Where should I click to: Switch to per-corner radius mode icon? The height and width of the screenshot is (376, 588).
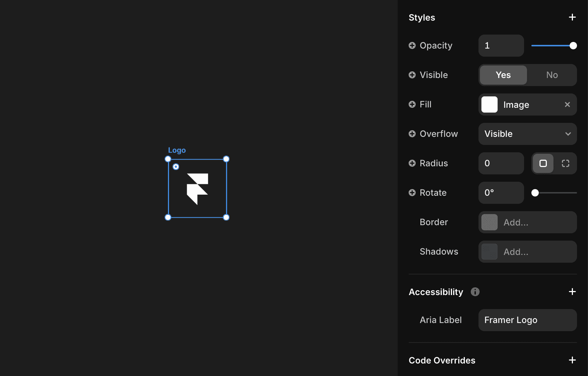[x=566, y=163]
